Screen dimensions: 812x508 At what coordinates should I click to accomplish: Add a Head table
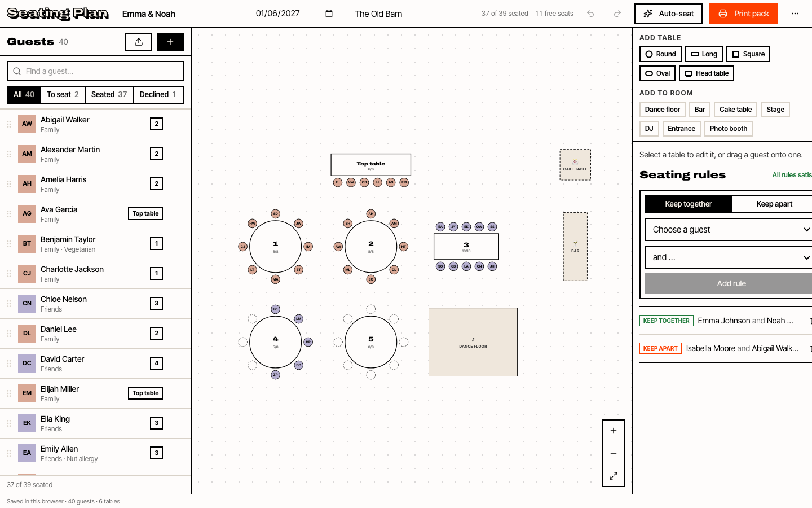tap(707, 73)
